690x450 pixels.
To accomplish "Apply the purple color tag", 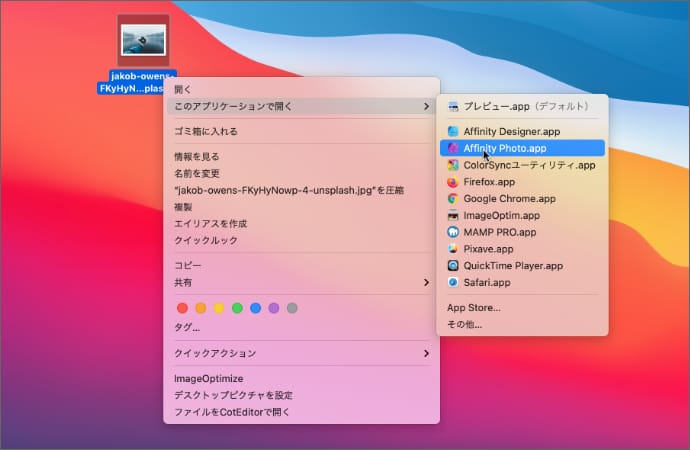I will 274,308.
